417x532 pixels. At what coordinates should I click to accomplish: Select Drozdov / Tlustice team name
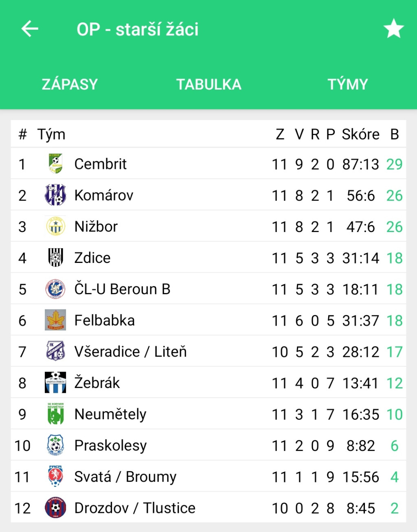(x=135, y=508)
